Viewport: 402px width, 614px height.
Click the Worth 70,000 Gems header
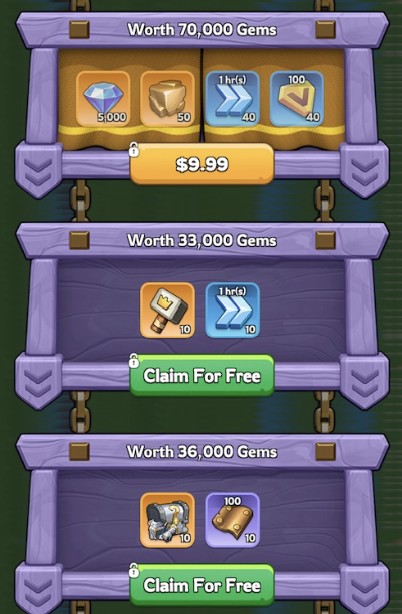[x=202, y=30]
